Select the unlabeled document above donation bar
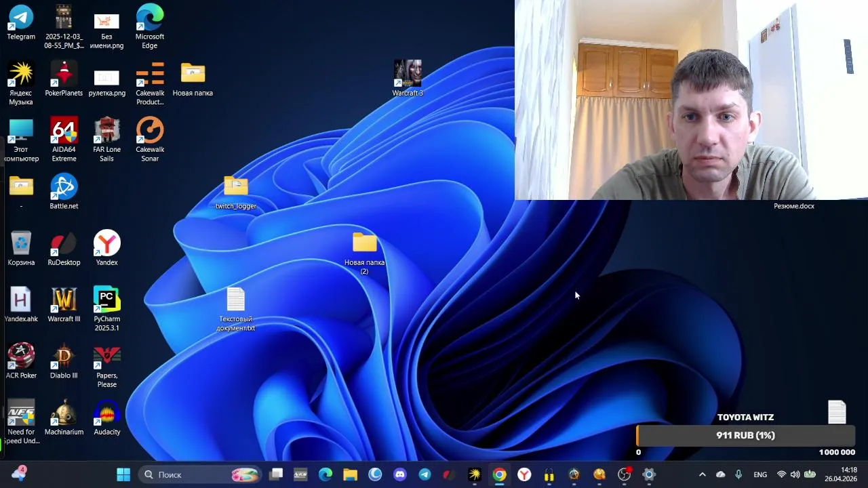 click(837, 412)
